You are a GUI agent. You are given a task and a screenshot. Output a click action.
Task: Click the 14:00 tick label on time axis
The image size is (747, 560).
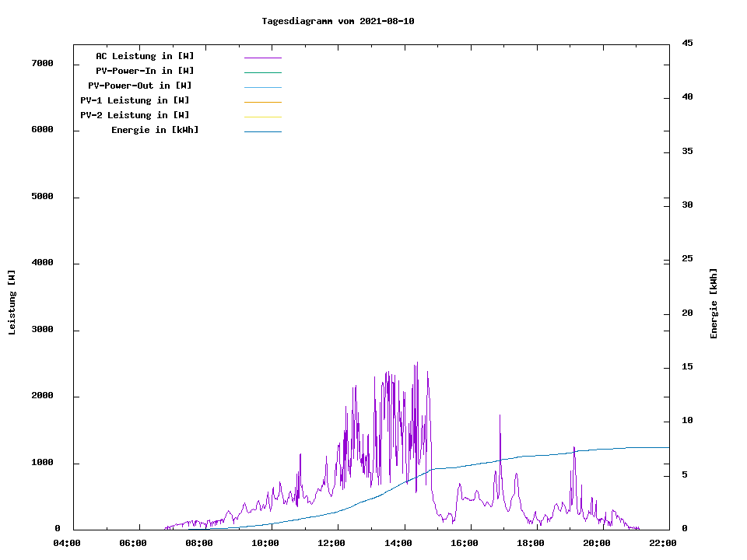pos(398,543)
